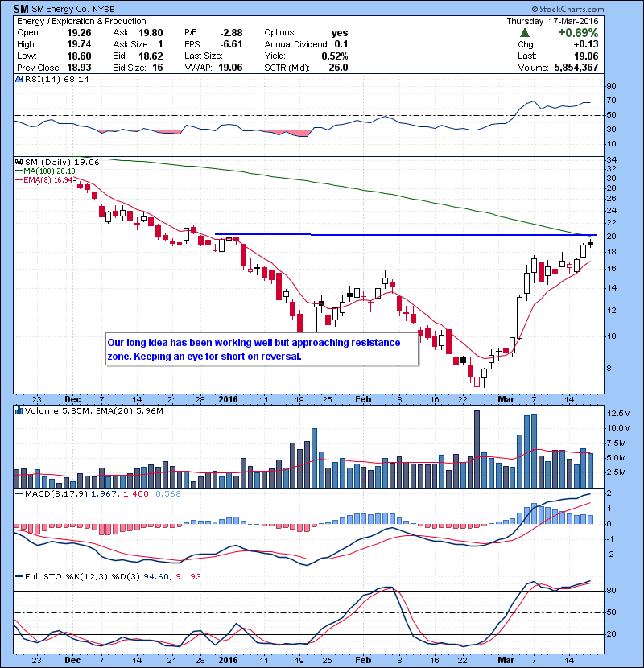Click the Thursday 17-Mar-2016 date

pyautogui.click(x=552, y=21)
